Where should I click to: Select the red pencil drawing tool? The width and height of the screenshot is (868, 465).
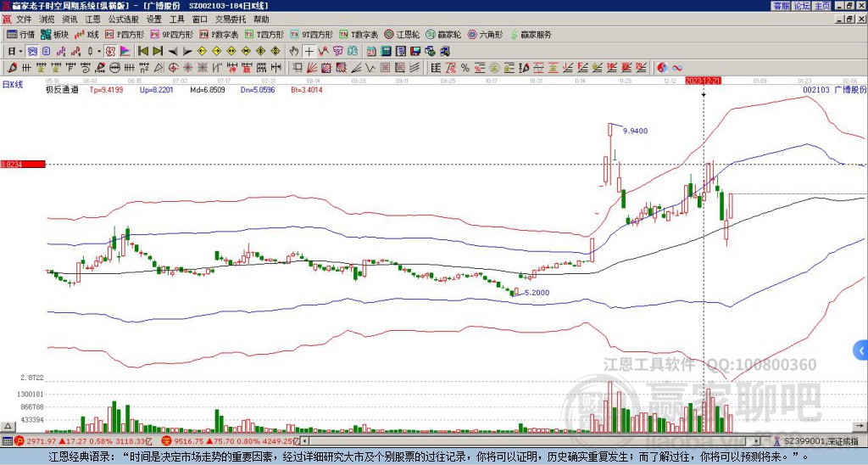(11, 68)
